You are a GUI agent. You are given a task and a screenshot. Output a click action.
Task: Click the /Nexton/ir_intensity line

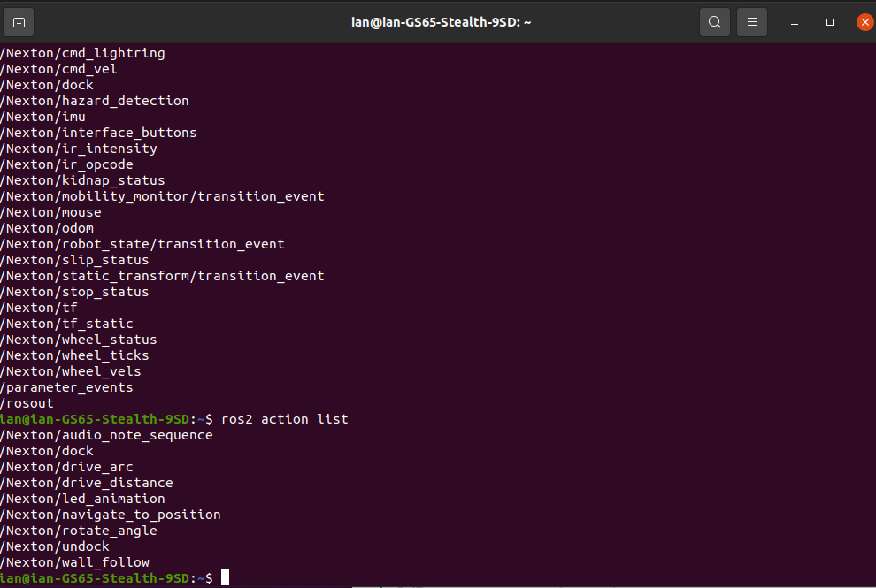[79, 149]
